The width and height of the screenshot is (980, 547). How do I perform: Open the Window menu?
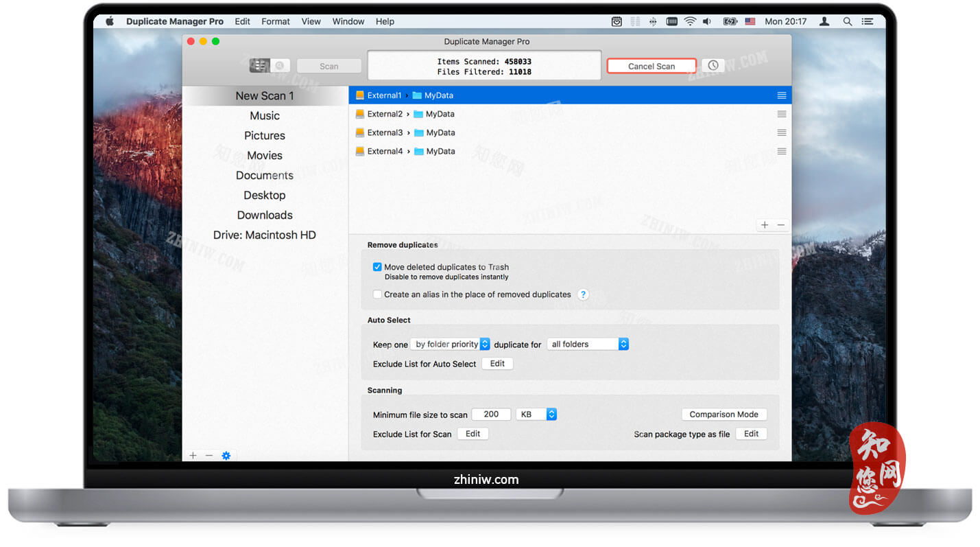pos(348,21)
